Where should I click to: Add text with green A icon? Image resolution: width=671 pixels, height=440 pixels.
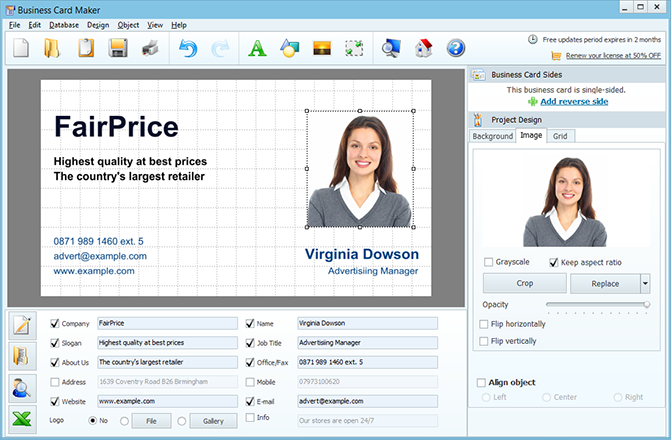coord(257,48)
